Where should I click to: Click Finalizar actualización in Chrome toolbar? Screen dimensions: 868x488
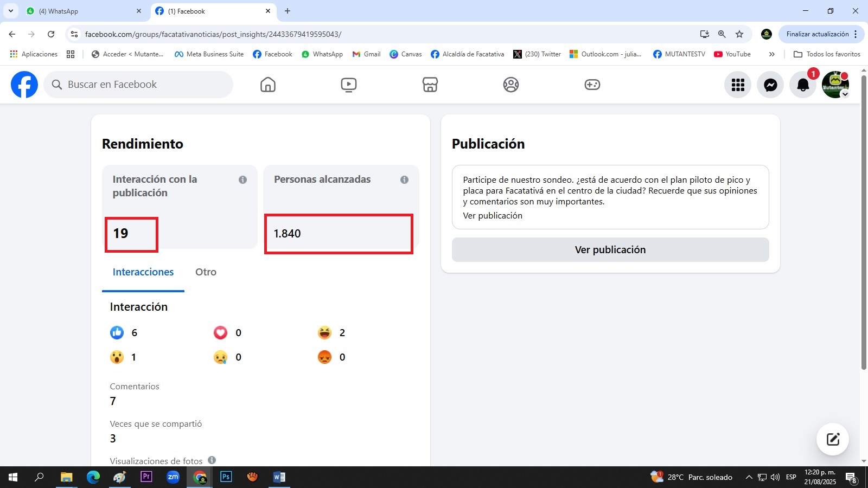coord(817,34)
